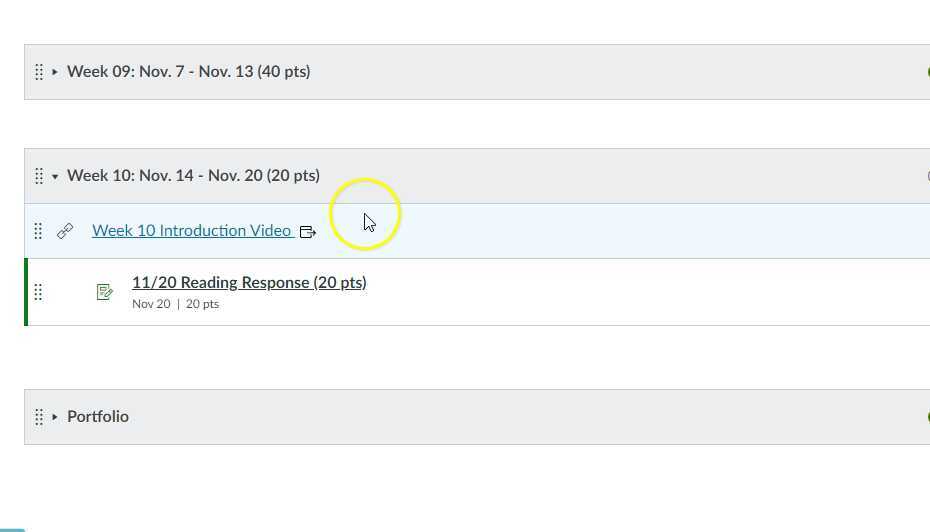
Task: Open the 11/20 Reading Response assignment
Action: click(x=249, y=283)
